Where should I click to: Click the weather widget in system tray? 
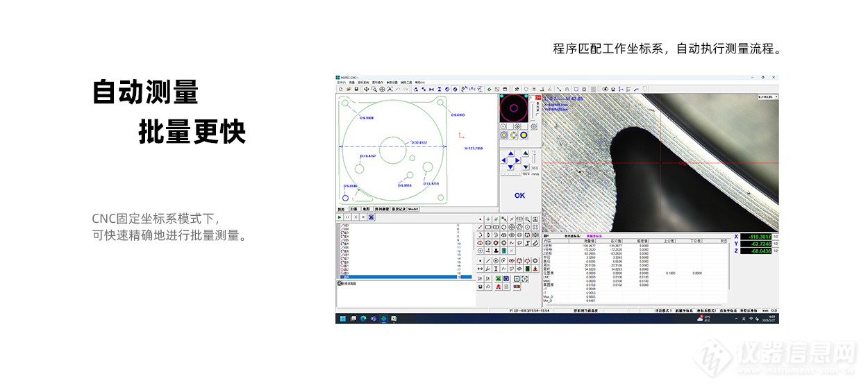tap(704, 318)
